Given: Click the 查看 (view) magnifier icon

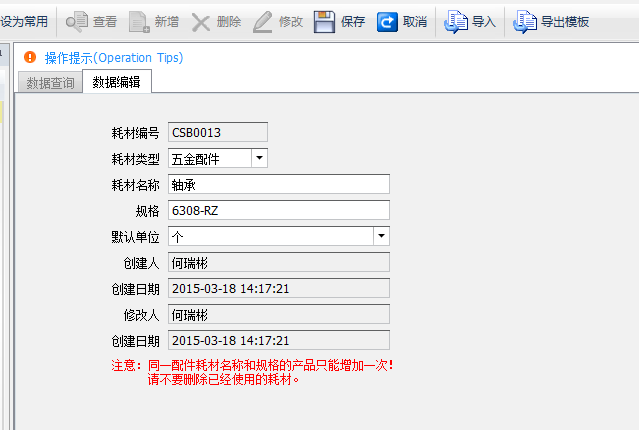Looking at the screenshot, I should click(x=77, y=22).
